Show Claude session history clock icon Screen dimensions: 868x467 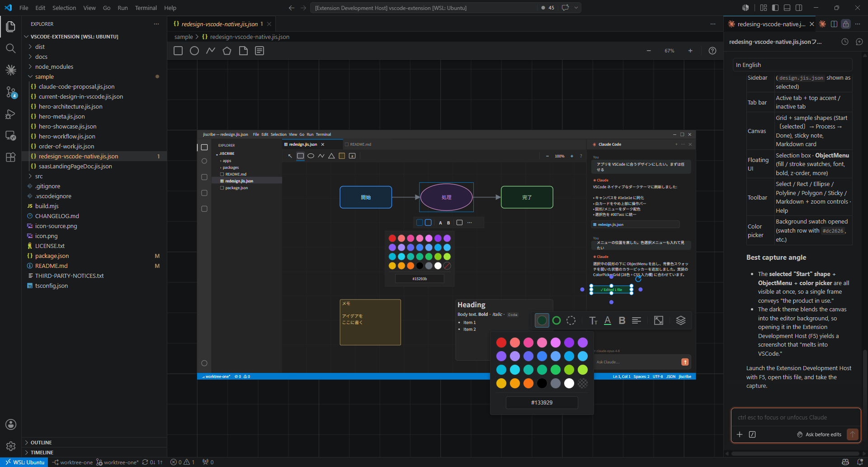[x=845, y=42]
